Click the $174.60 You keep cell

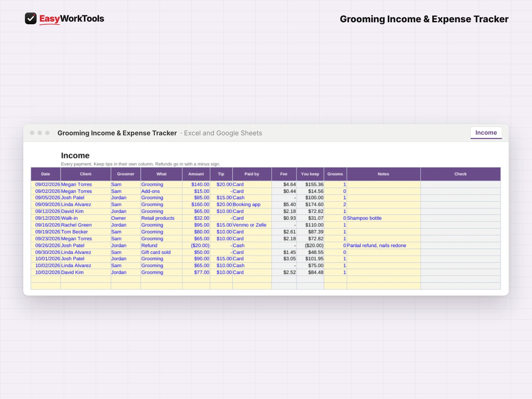click(x=310, y=204)
